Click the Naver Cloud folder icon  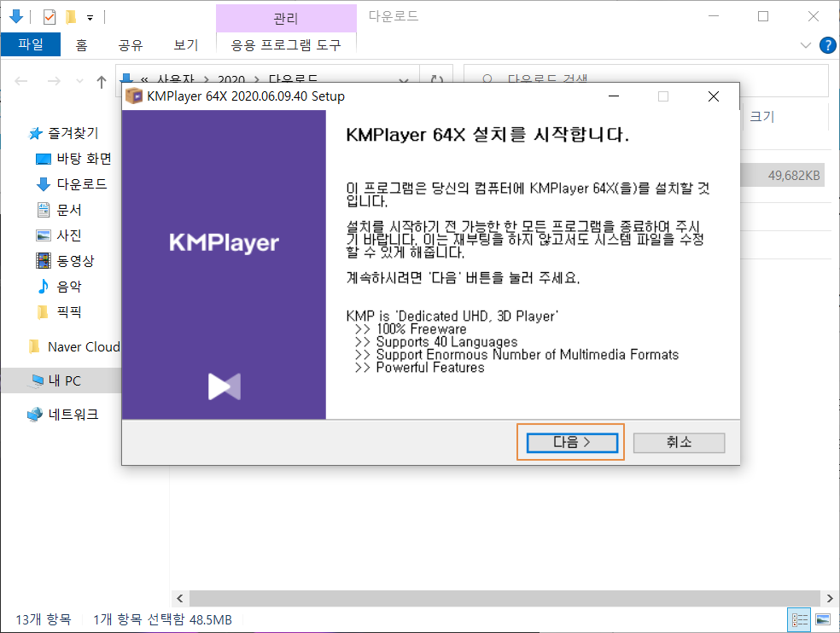tap(34, 347)
